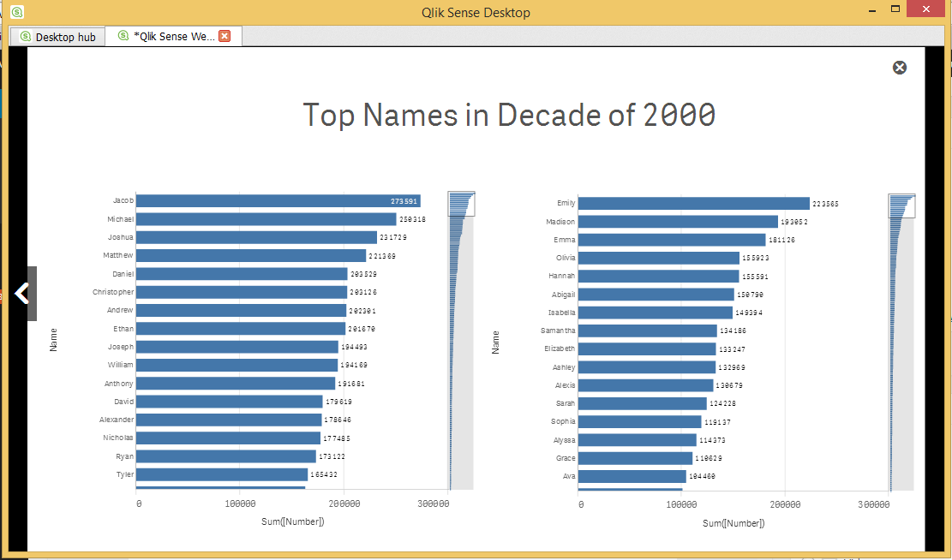
Task: Click the left chart's Sum([Number]) axis title
Action: coord(292,521)
